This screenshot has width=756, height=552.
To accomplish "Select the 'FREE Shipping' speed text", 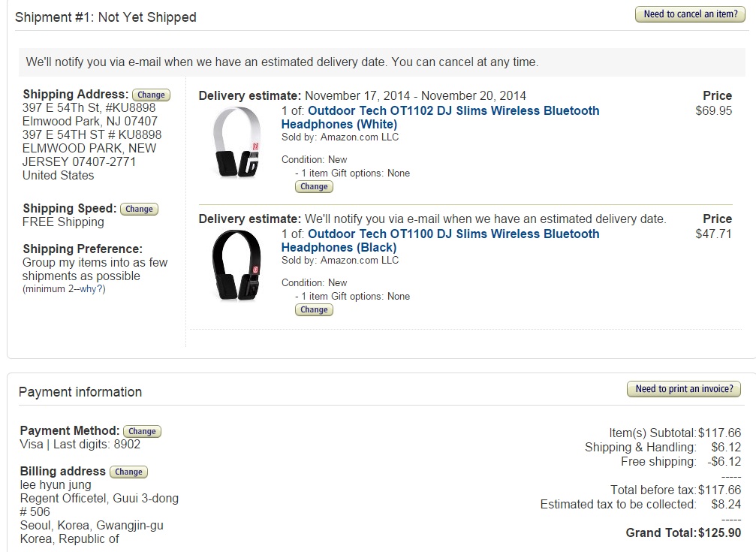I will click(63, 222).
